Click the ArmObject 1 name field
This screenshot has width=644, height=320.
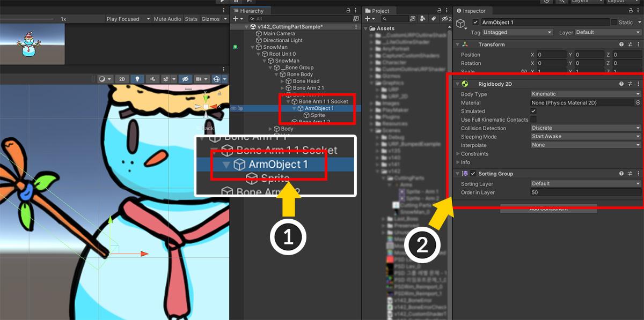tap(545, 23)
